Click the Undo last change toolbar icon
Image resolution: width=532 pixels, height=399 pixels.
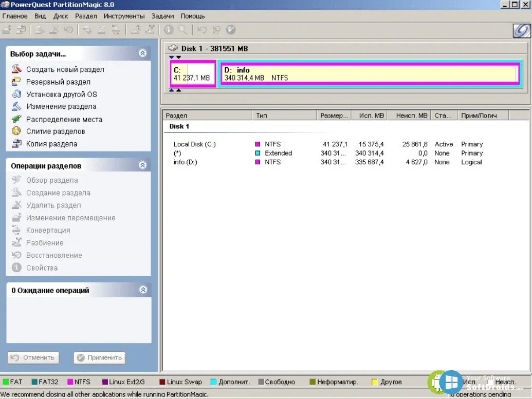tap(202, 30)
